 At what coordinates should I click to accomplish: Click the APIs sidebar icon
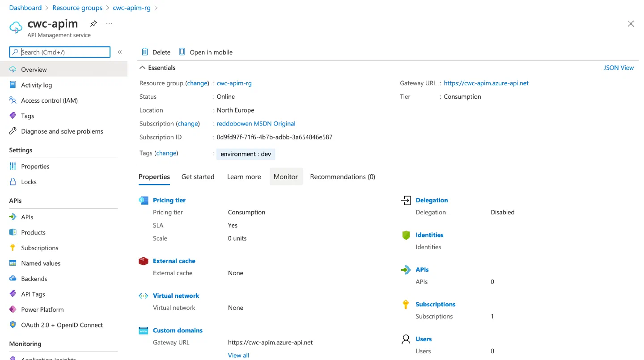[13, 217]
